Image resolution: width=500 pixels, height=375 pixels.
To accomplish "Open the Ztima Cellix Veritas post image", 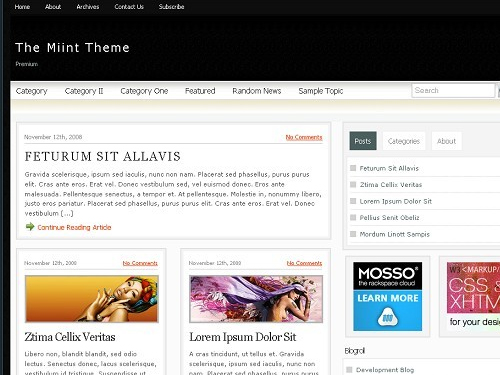I will [92, 299].
